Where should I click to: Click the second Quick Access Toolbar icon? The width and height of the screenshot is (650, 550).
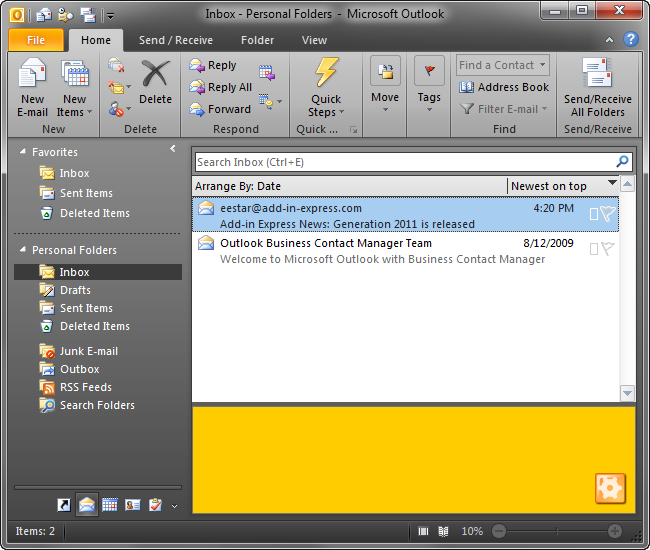[x=65, y=15]
